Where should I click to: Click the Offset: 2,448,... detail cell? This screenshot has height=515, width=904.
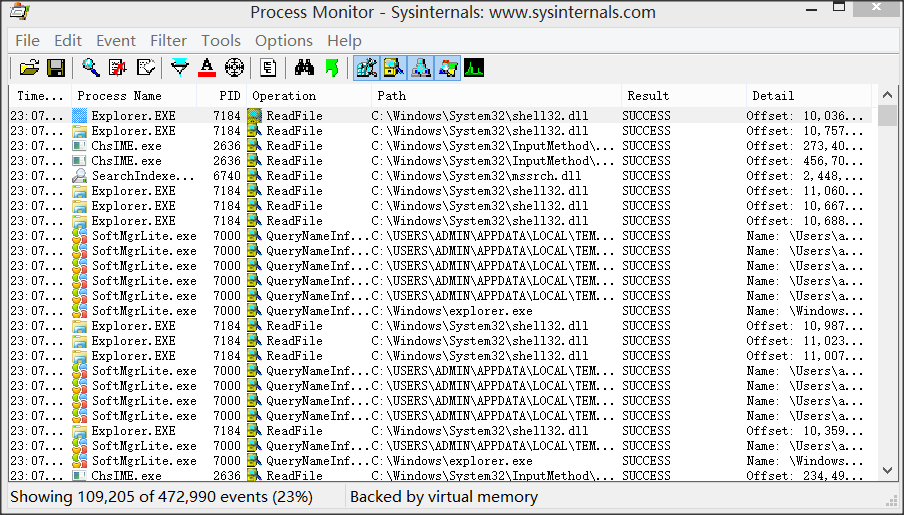(x=805, y=176)
